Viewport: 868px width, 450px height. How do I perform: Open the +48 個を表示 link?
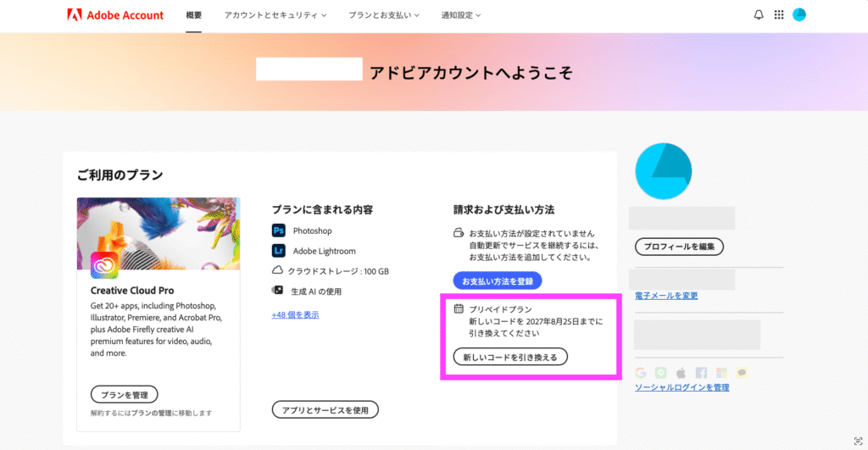click(295, 314)
